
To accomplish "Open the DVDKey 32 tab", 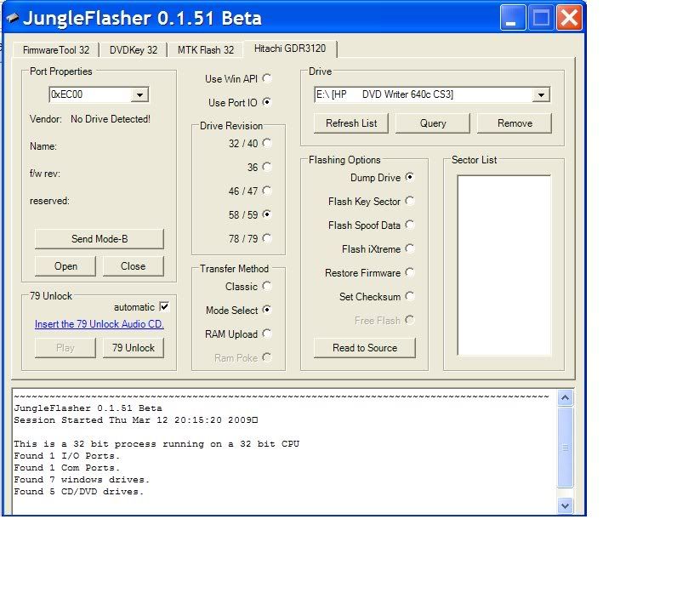I will click(134, 50).
